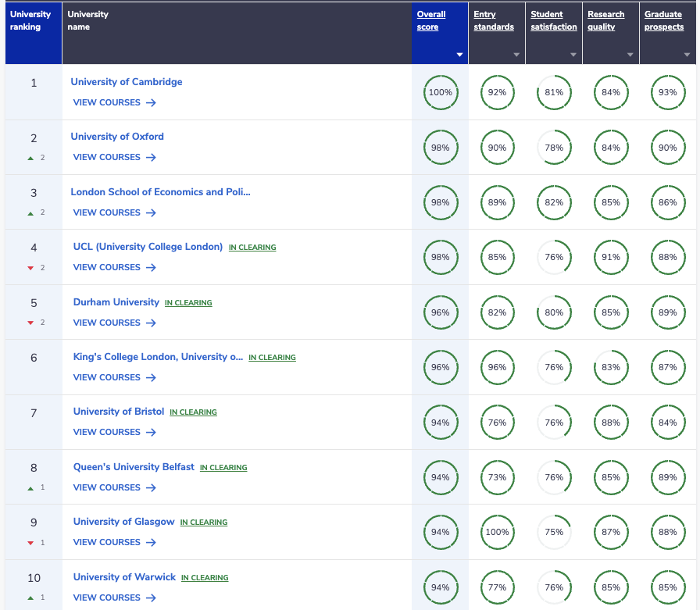
Task: Click the arrow icon beside Cambridge VIEW COURSES
Action: [x=151, y=102]
